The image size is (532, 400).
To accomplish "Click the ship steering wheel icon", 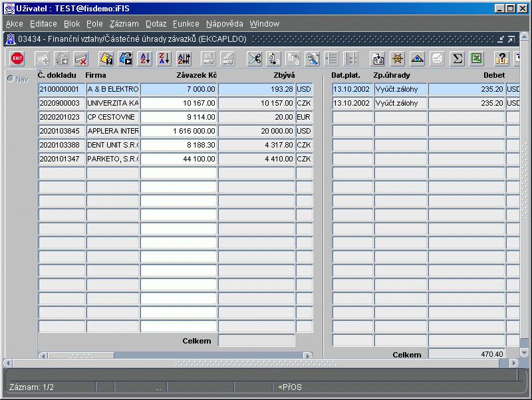I will [397, 59].
